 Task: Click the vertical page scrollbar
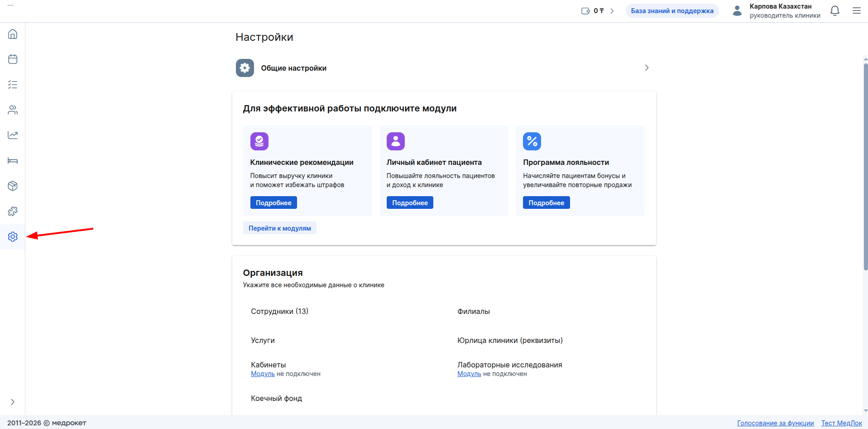[865, 168]
